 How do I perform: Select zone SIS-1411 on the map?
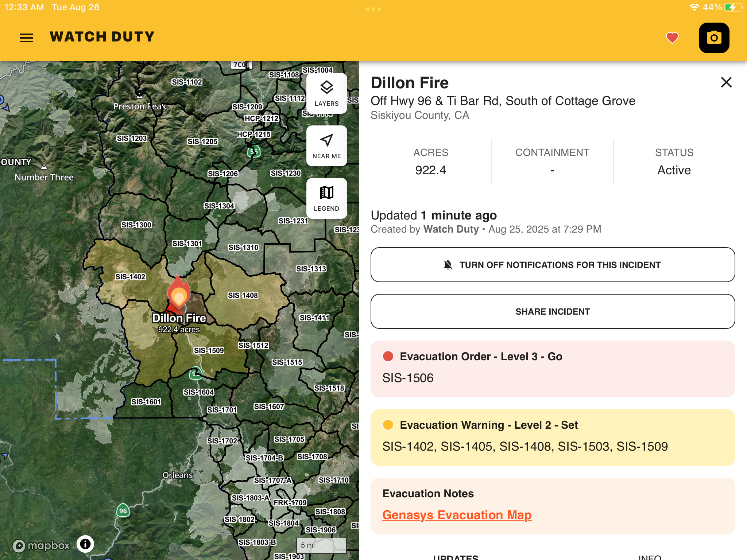click(314, 318)
